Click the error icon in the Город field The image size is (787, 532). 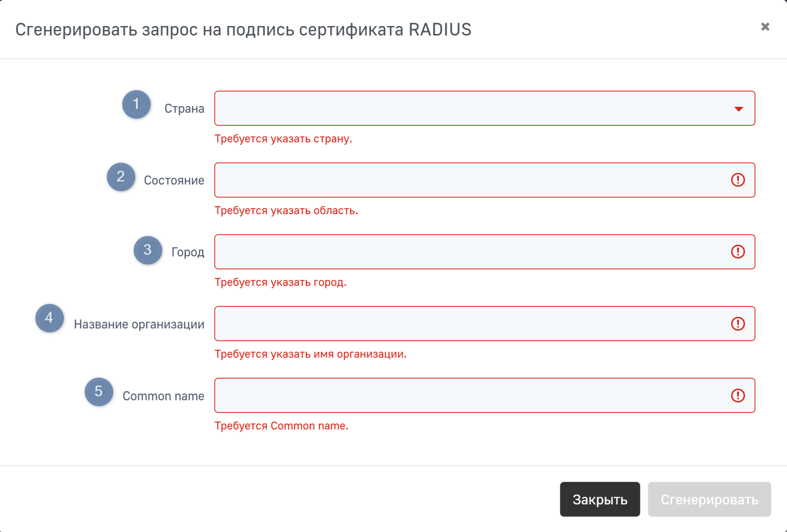738,252
